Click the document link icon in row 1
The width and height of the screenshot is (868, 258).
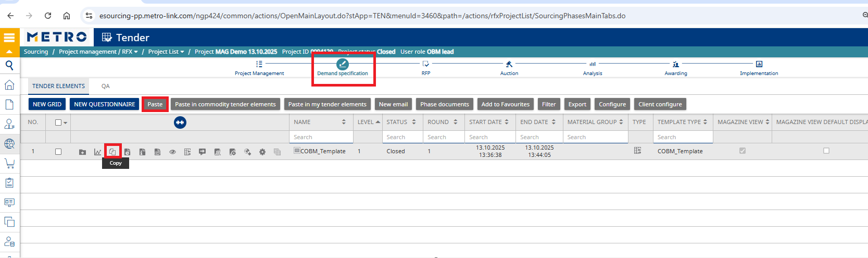point(157,152)
